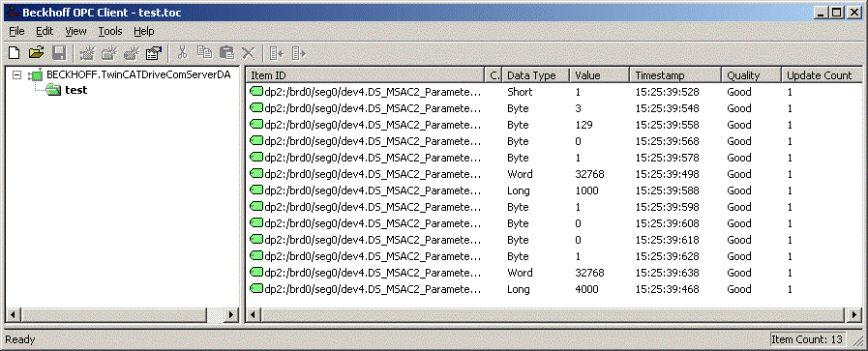Viewport: 868px width, 351px height.
Task: Click the Item ID text at timestamp 15:25:39:618
Action: pos(374,240)
